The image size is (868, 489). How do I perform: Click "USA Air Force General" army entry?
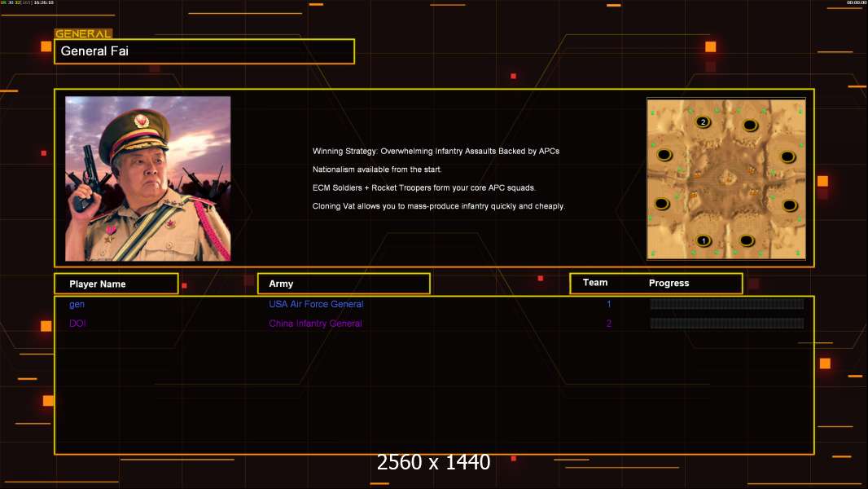coord(316,304)
